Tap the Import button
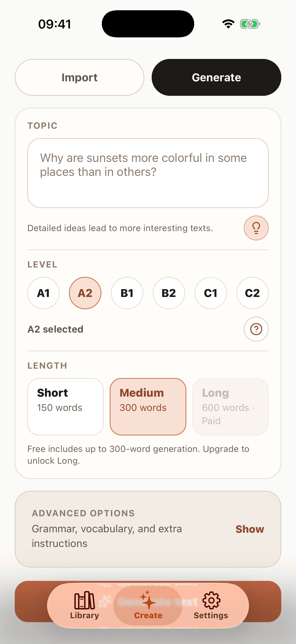This screenshot has width=296, height=644. coord(80,77)
